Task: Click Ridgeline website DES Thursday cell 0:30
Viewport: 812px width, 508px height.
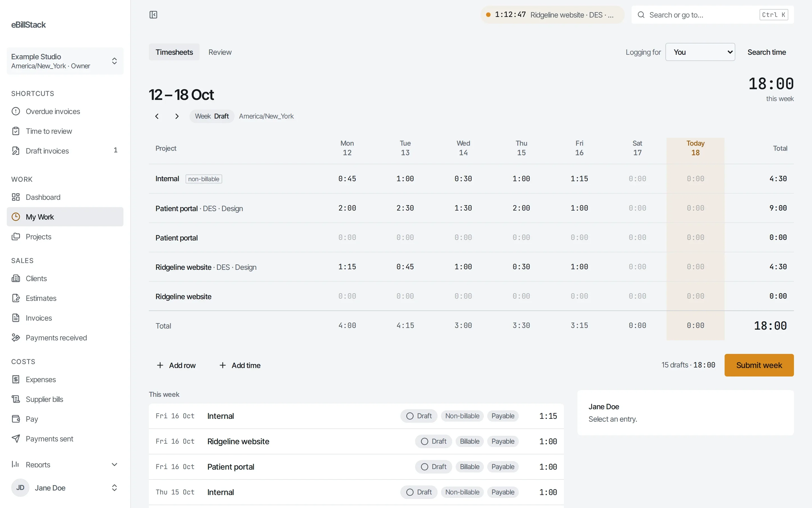Action: click(521, 267)
